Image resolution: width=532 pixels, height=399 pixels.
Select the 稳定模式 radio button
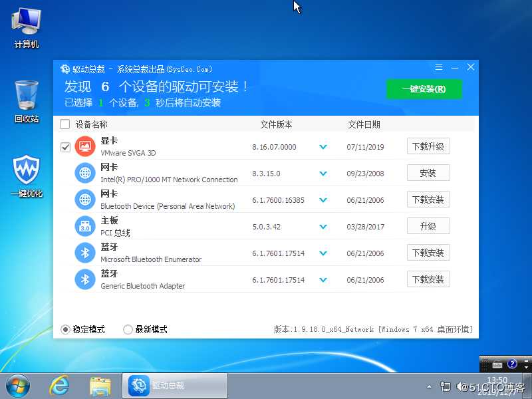click(x=65, y=329)
